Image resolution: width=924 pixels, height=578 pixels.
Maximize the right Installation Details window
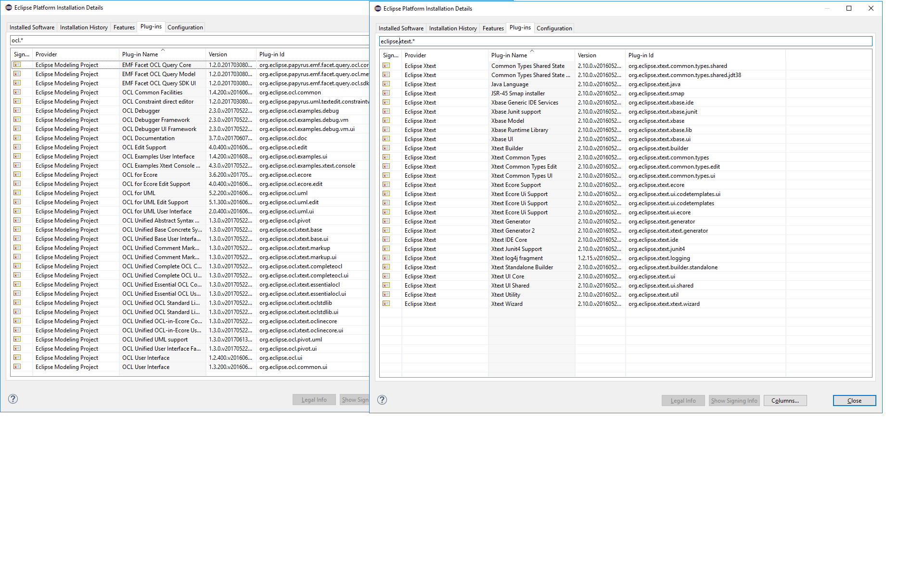tap(849, 8)
